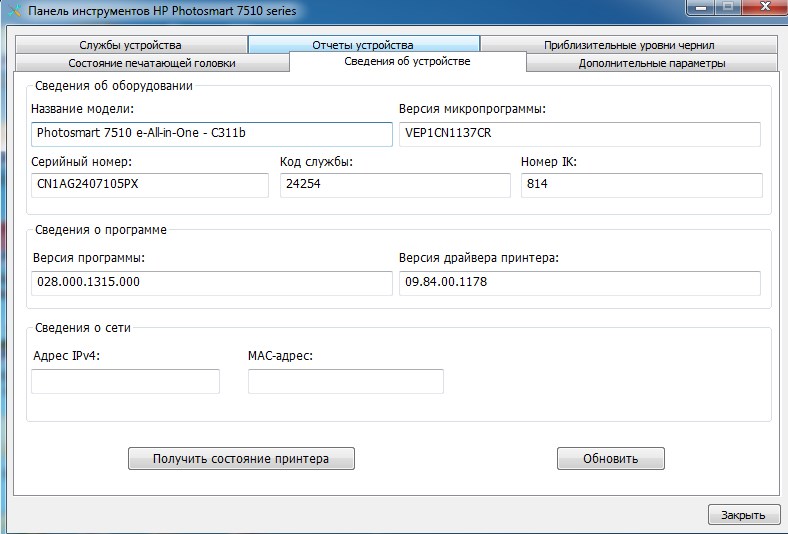Switch to Отчеты устройства tab
The height and width of the screenshot is (534, 788).
point(363,45)
